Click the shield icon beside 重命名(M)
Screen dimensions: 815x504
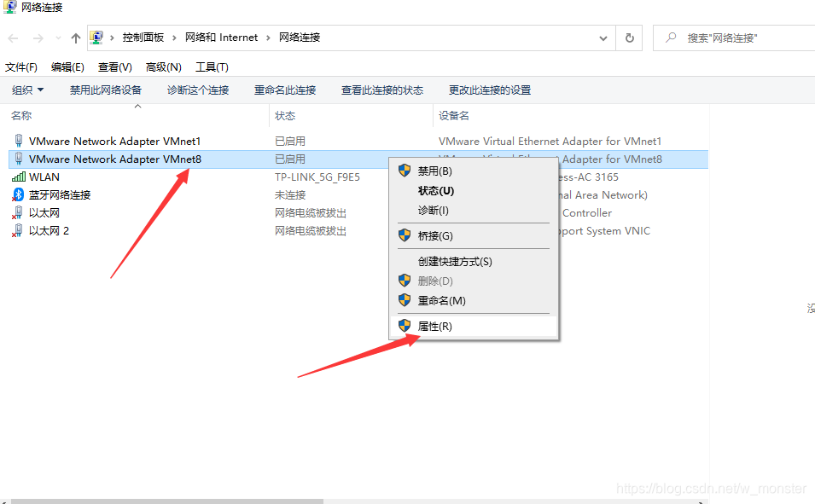405,300
